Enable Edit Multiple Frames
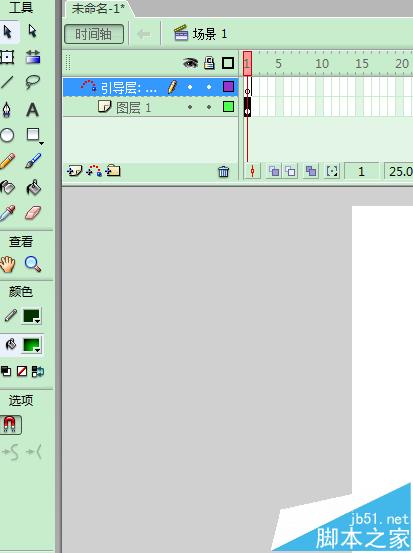Image resolution: width=413 pixels, height=553 pixels. 311,171
